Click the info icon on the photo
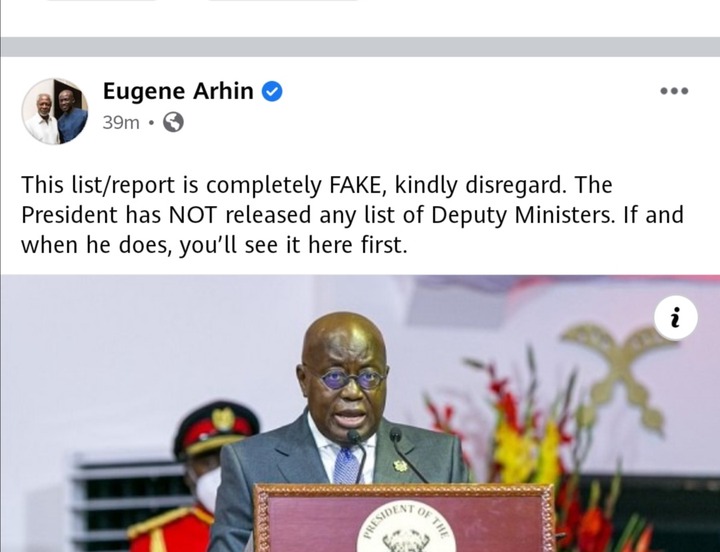Screen dimensions: 720x552 coord(675,318)
